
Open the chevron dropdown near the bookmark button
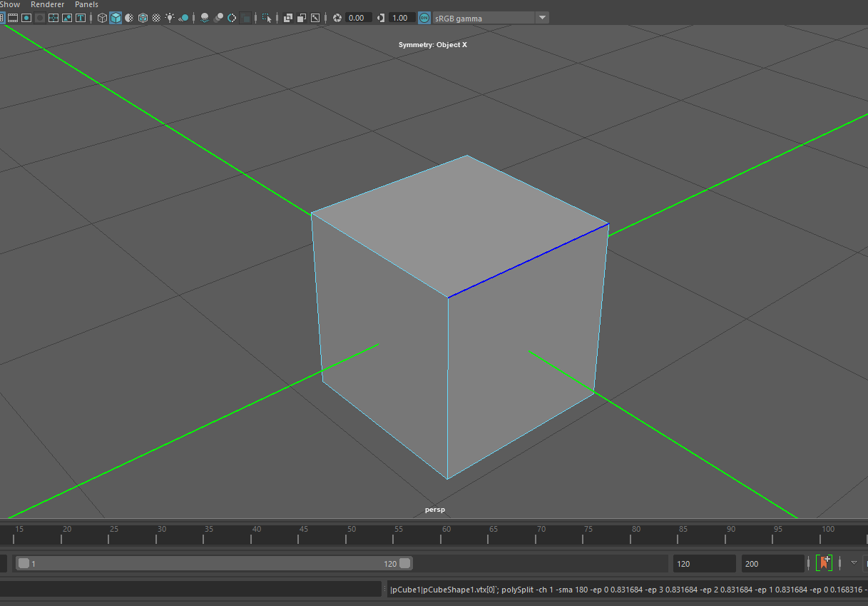854,562
